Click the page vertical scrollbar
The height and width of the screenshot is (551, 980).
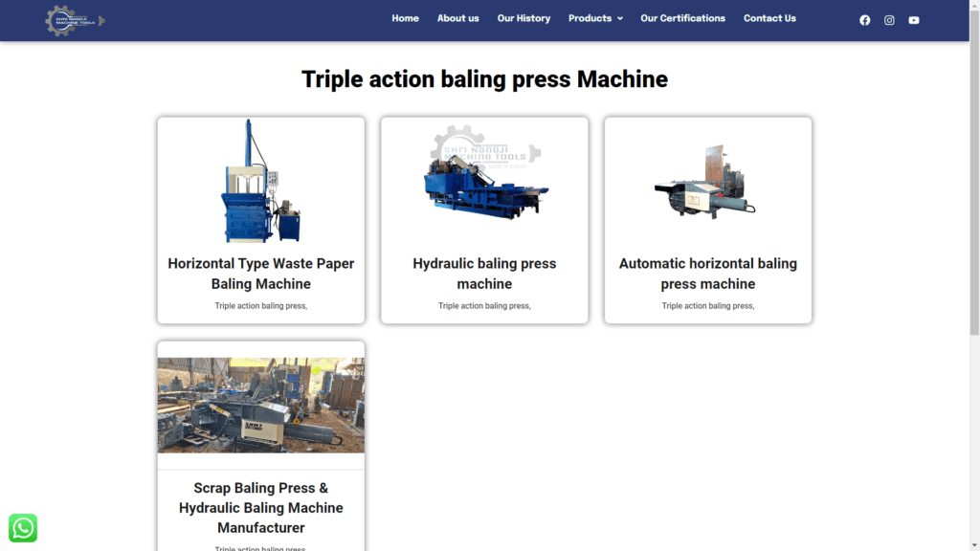point(974,191)
